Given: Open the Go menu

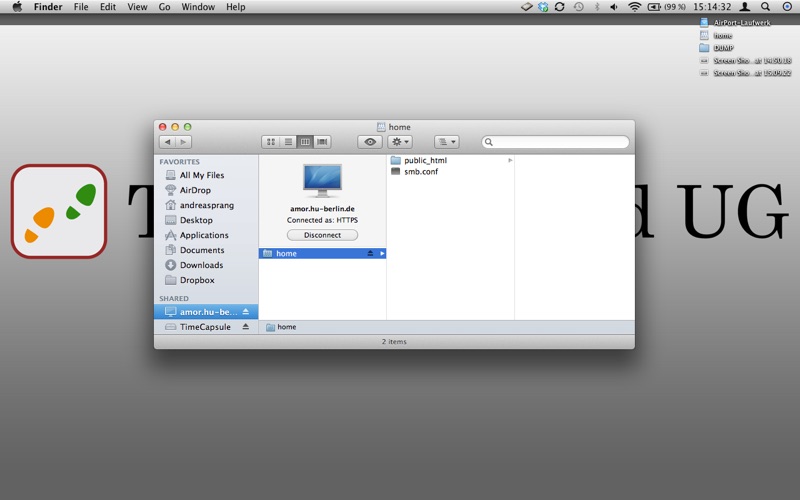Looking at the screenshot, I should click(164, 7).
